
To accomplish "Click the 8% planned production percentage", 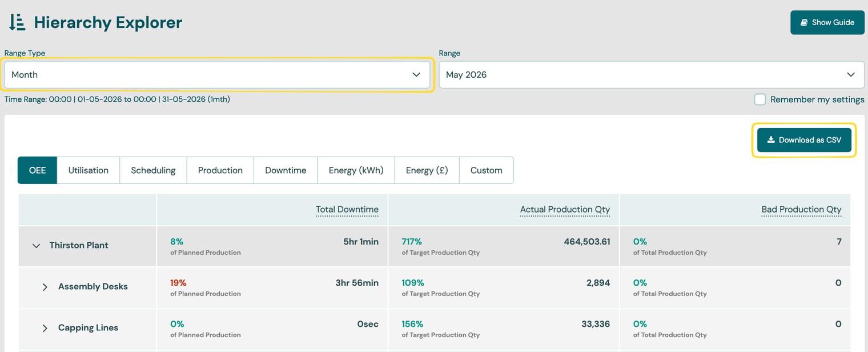I will point(176,242).
